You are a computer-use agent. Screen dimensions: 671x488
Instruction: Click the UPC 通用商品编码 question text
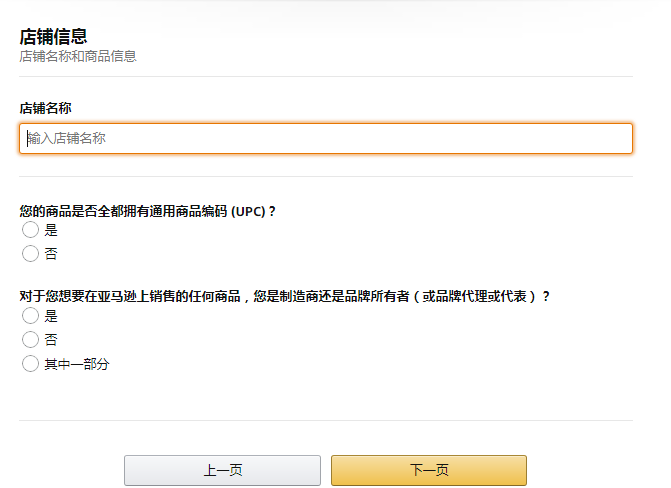point(148,211)
